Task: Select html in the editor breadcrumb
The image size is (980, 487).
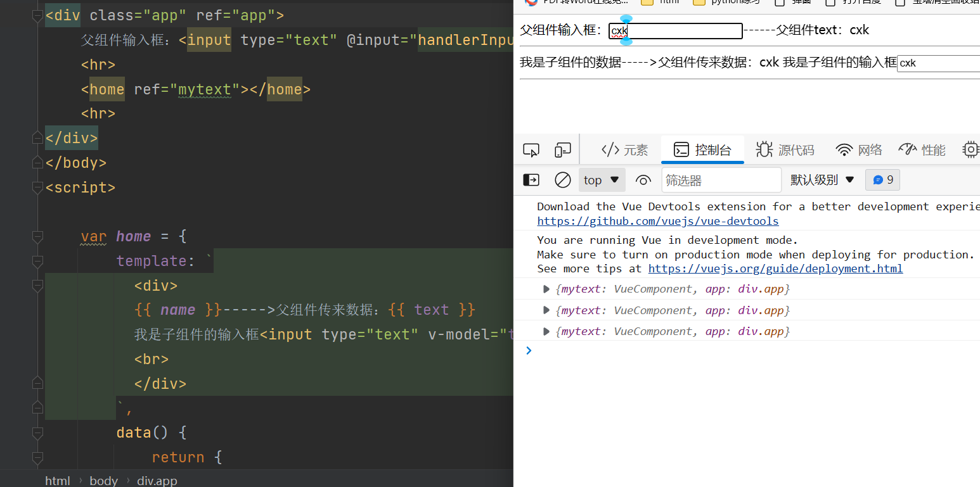Action: [x=58, y=481]
